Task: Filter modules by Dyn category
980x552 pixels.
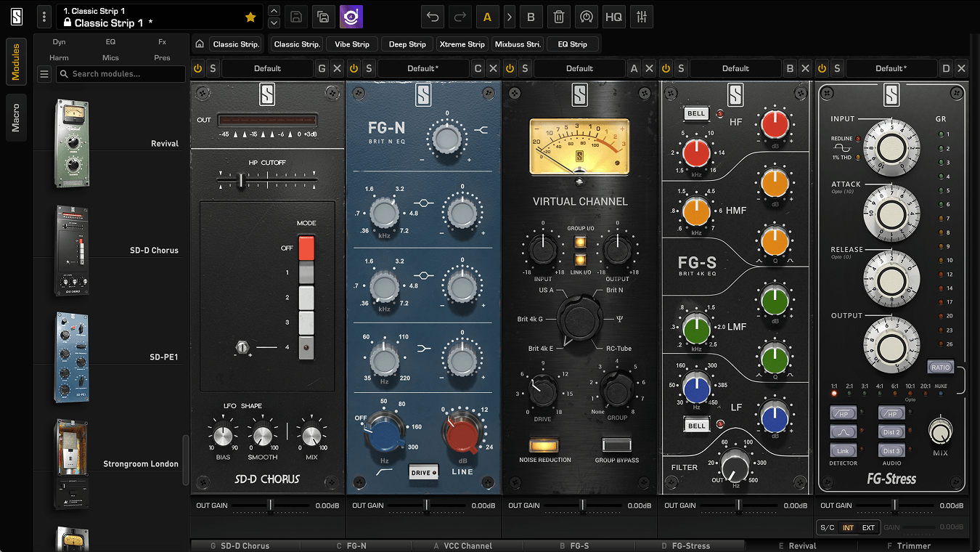Action: pos(59,42)
